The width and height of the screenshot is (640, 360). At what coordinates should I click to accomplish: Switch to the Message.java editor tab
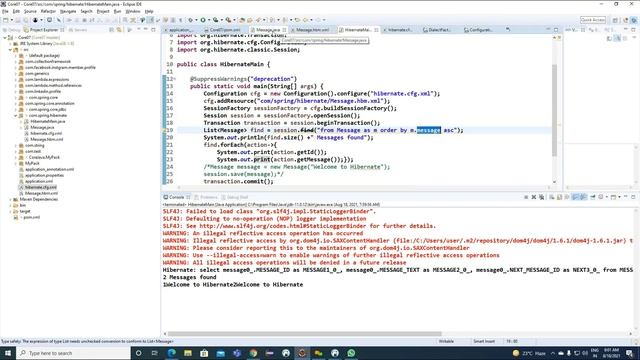point(268,30)
